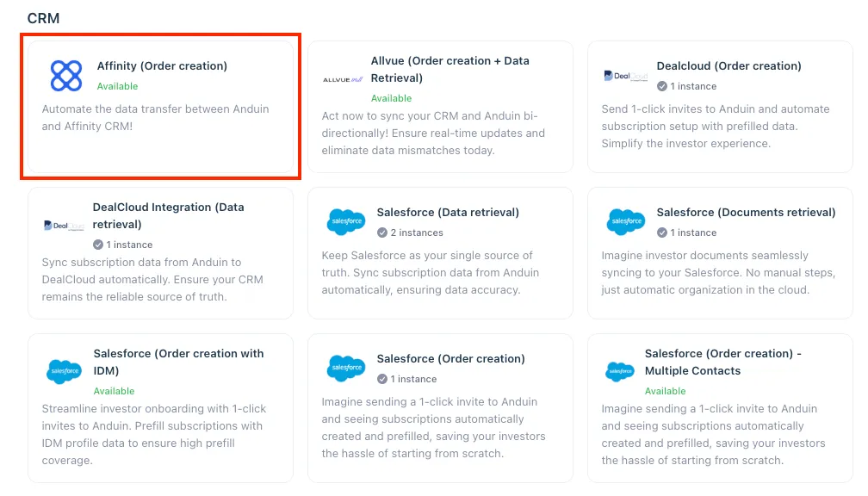Open DealCloud Integration (Data retrieval) title
The height and width of the screenshot is (496, 868).
[x=168, y=215]
